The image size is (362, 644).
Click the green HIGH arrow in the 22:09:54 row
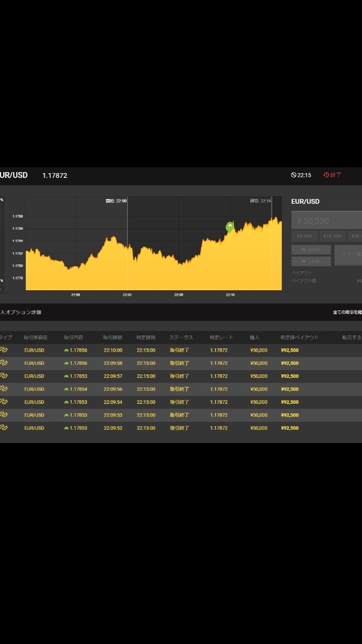pyautogui.click(x=66, y=402)
